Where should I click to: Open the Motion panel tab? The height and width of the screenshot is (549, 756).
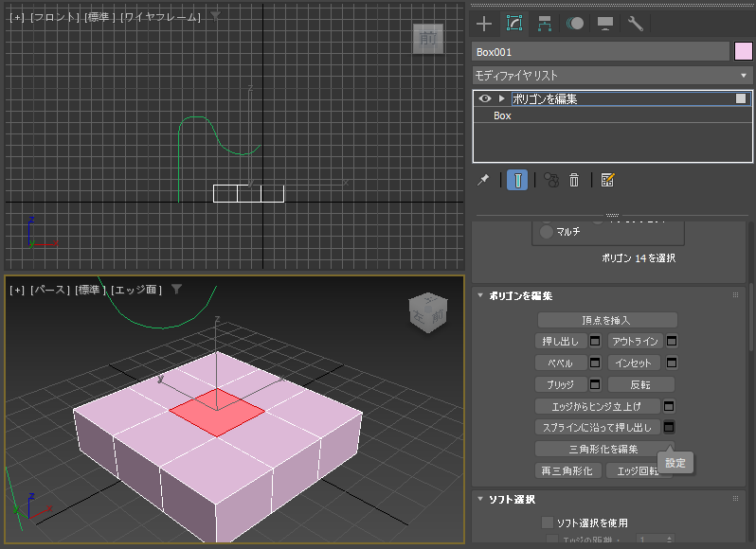[x=575, y=24]
